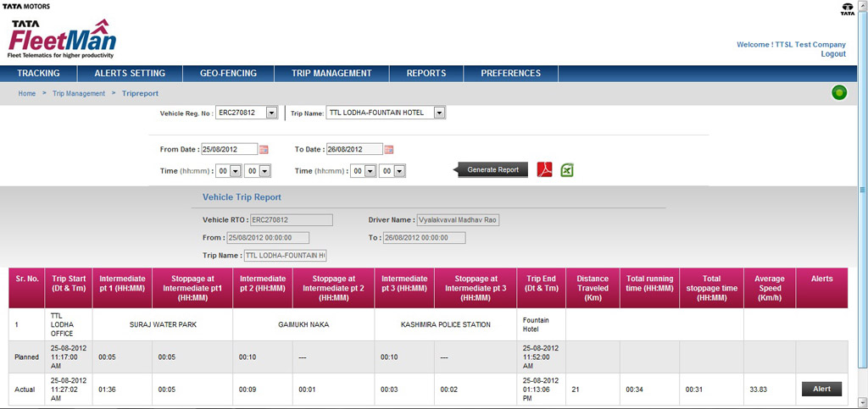Click the Driver Name field

[459, 220]
